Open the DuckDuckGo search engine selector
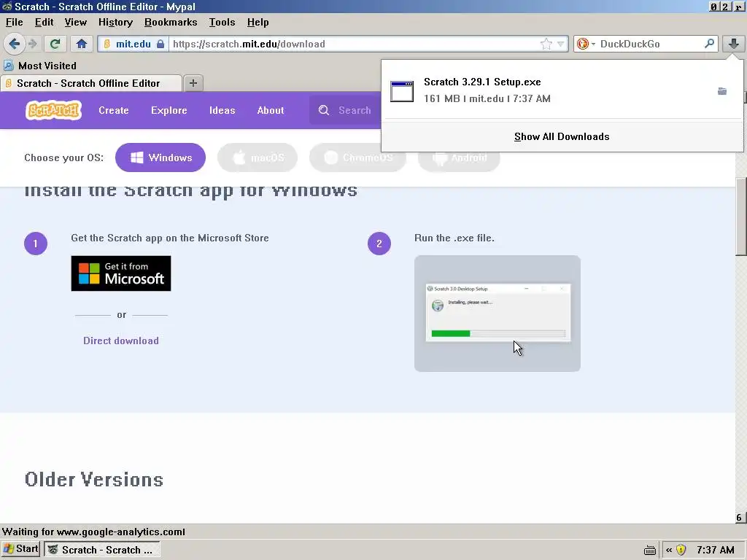The image size is (747, 560). pyautogui.click(x=586, y=44)
